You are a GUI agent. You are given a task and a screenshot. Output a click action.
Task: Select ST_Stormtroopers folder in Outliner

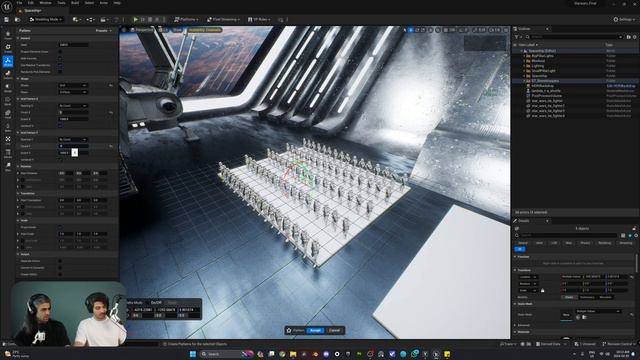(545, 81)
